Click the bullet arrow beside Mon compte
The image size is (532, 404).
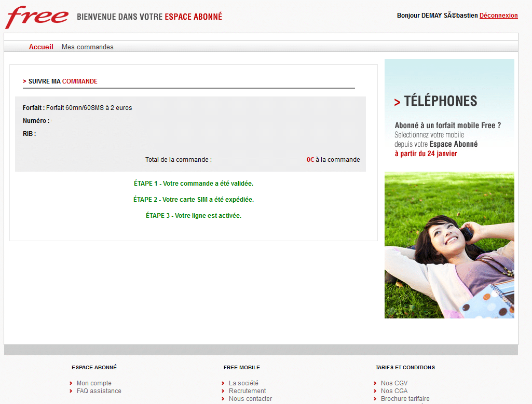click(71, 383)
